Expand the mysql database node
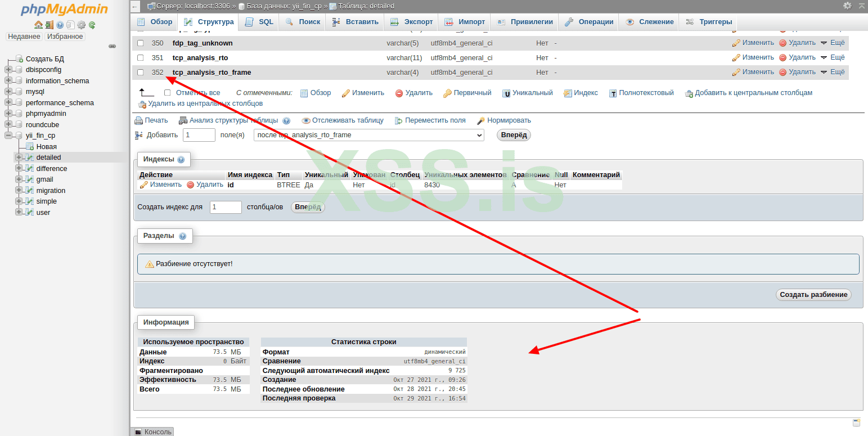Screen dimensions: 868x436 8,92
